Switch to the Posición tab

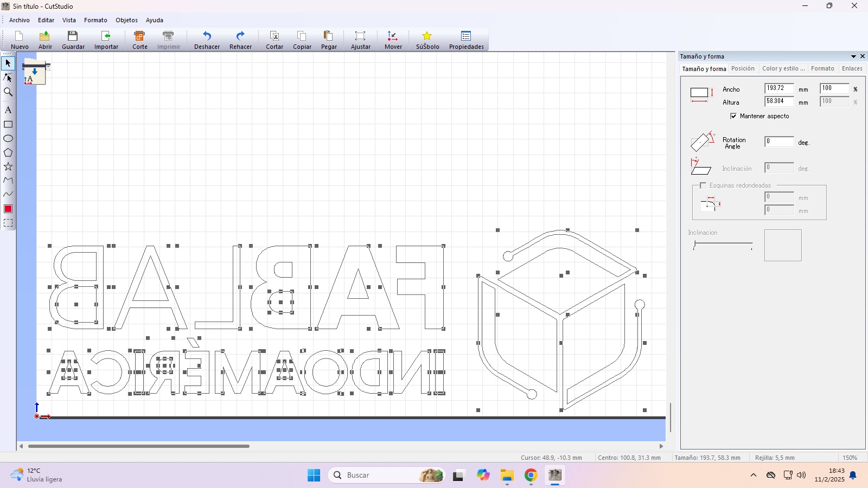[x=743, y=68]
